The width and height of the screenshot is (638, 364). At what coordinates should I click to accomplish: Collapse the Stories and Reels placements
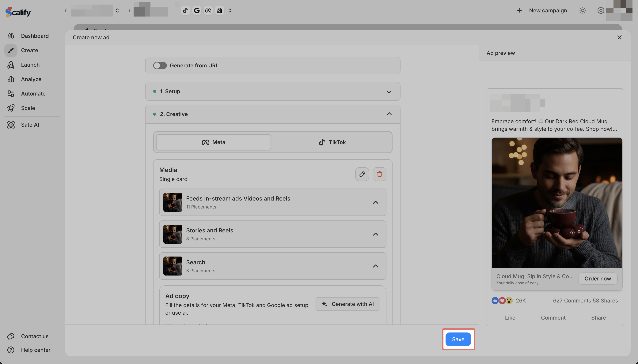pos(375,234)
